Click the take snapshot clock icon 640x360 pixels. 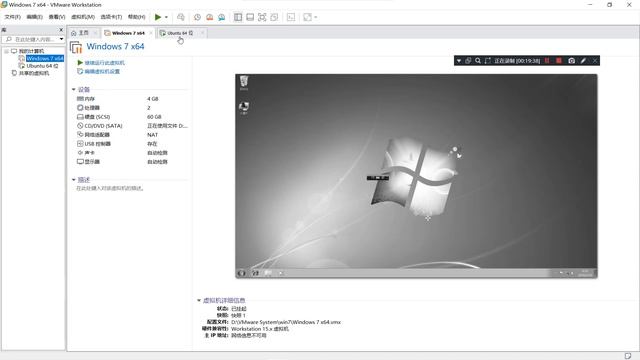[197, 17]
